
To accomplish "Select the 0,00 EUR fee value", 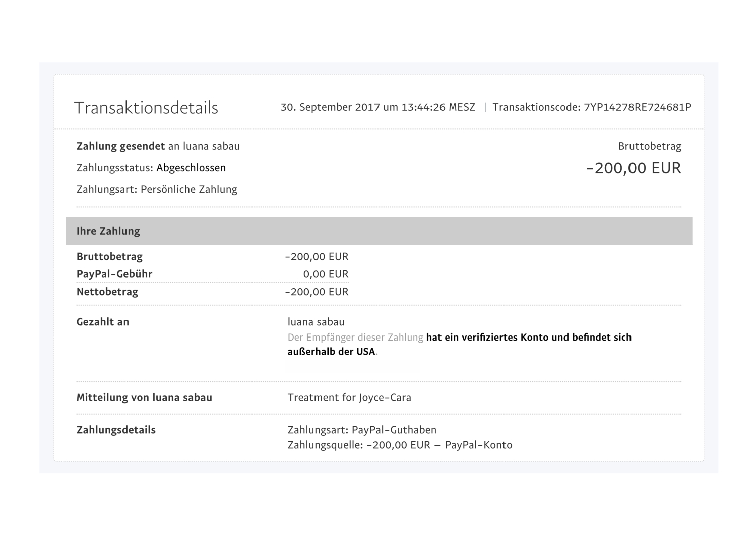I will point(326,274).
